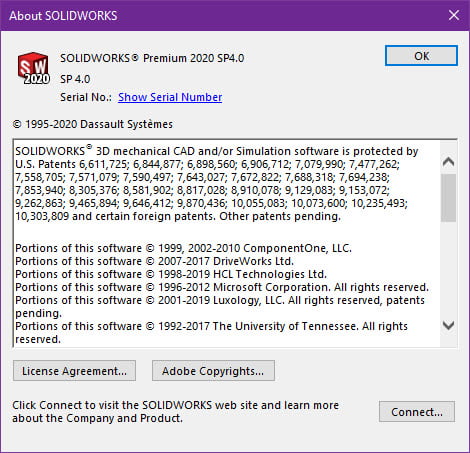Screen dimensions: 470x453
Task: Click the 'Other patents pending' text
Action: (x=280, y=216)
